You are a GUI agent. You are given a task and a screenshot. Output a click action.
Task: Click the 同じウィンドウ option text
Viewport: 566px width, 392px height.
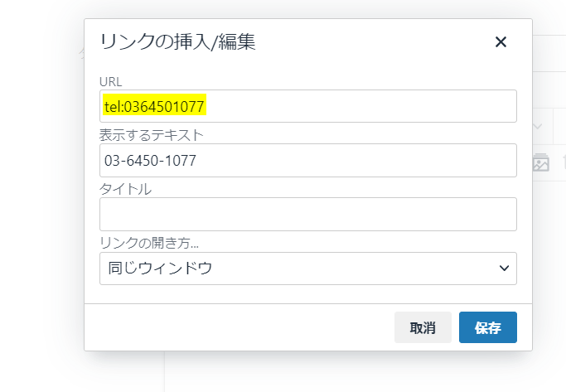click(161, 269)
